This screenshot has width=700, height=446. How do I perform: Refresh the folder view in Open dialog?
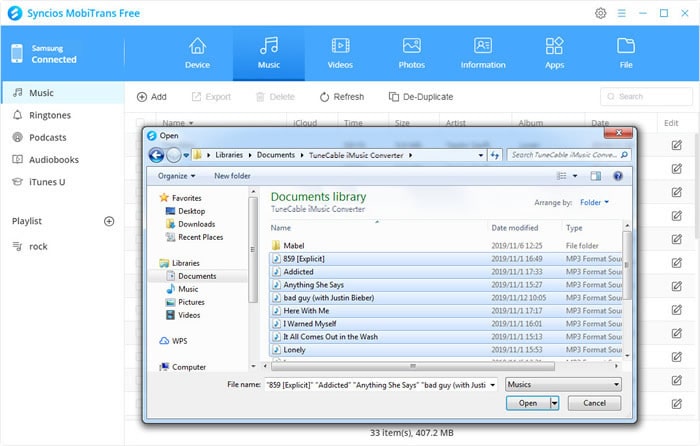pos(495,155)
